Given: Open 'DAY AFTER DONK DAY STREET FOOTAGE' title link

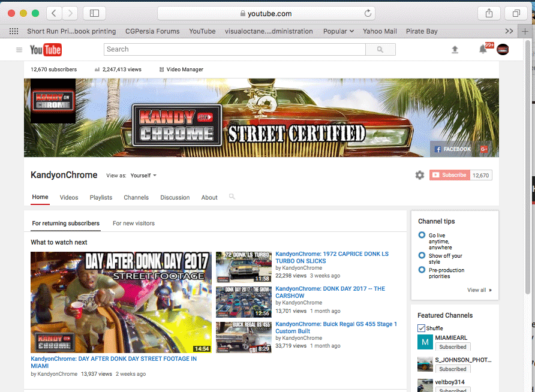Looking at the screenshot, I should [x=113, y=363].
